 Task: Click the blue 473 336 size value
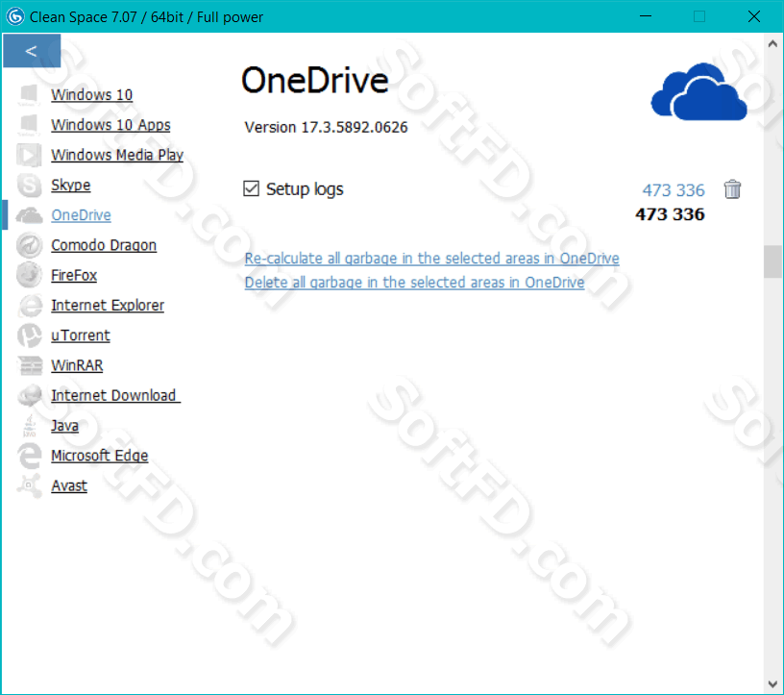pyautogui.click(x=674, y=190)
